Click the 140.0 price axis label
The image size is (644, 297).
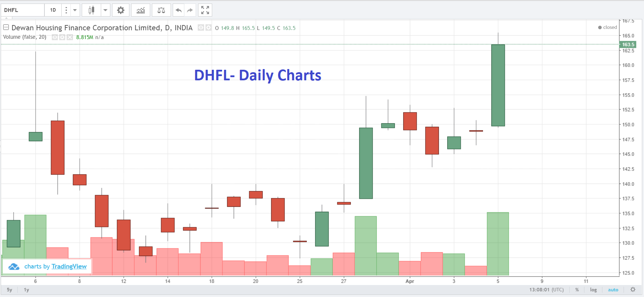628,184
